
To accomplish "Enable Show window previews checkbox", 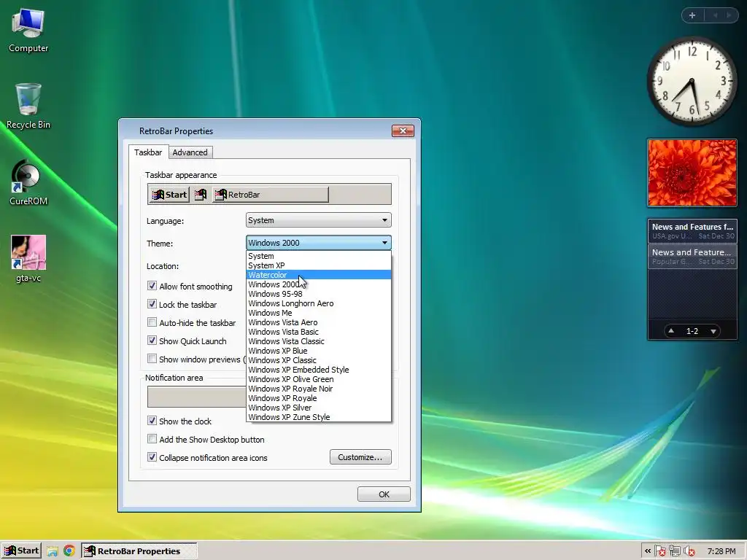I will pos(152,359).
